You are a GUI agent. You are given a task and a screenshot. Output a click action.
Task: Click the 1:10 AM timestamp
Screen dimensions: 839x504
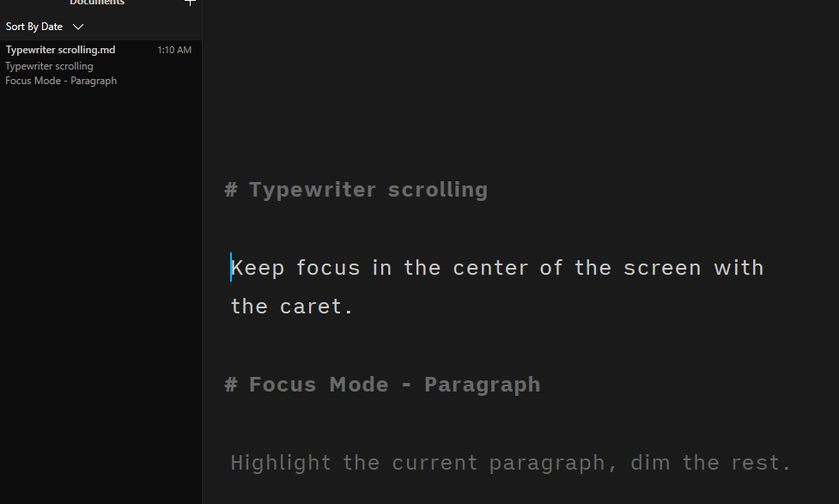pyautogui.click(x=174, y=49)
